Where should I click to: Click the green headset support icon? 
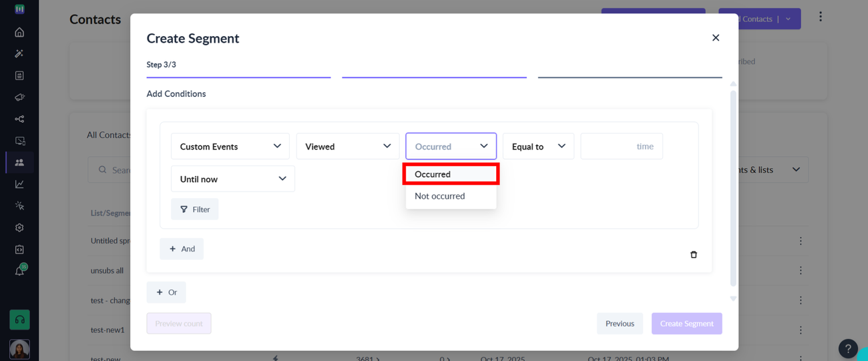point(19,320)
